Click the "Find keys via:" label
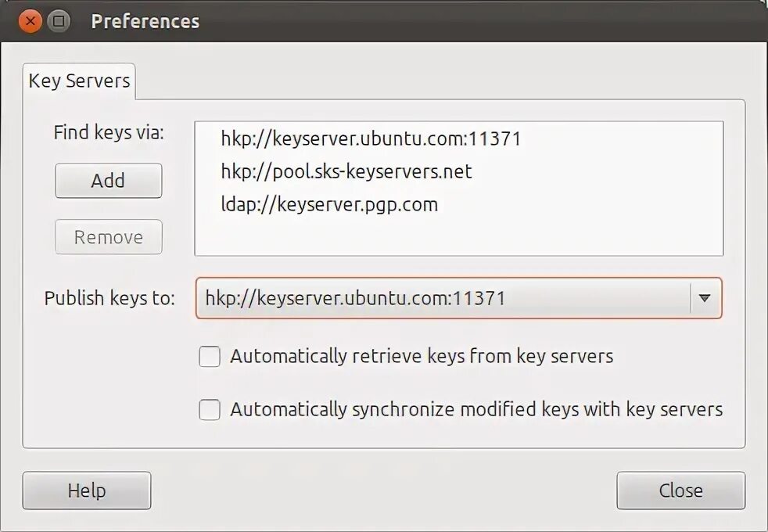The width and height of the screenshot is (768, 532). click(x=109, y=133)
